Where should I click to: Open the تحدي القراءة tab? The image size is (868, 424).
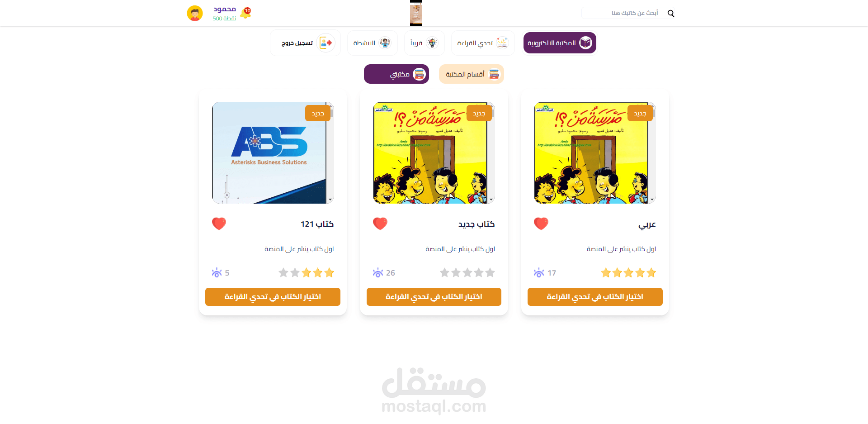(483, 43)
